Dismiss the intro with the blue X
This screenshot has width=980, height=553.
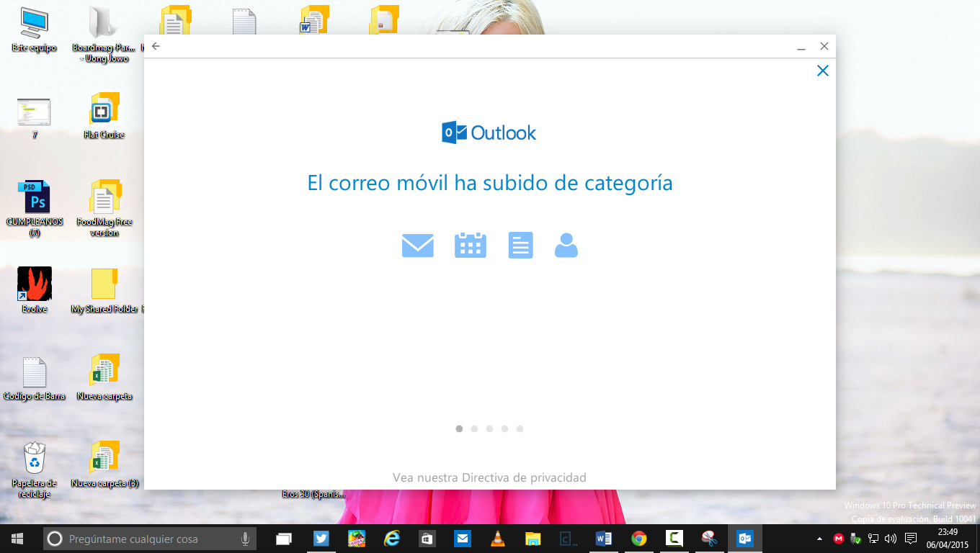(x=823, y=71)
